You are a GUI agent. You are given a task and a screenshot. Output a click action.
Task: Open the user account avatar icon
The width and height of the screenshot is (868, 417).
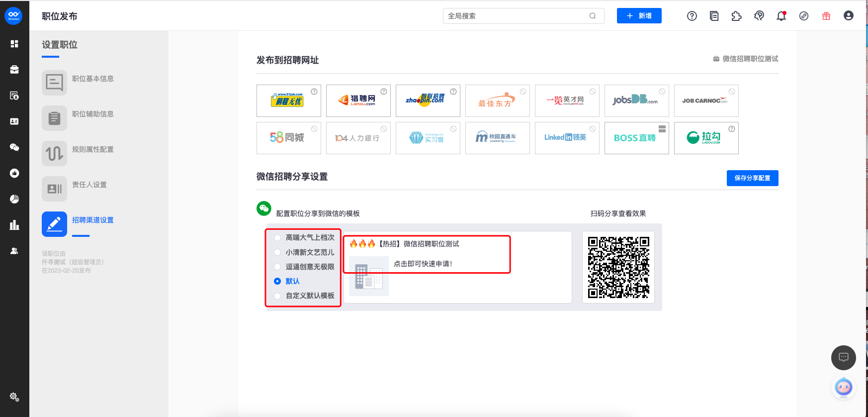pyautogui.click(x=849, y=16)
